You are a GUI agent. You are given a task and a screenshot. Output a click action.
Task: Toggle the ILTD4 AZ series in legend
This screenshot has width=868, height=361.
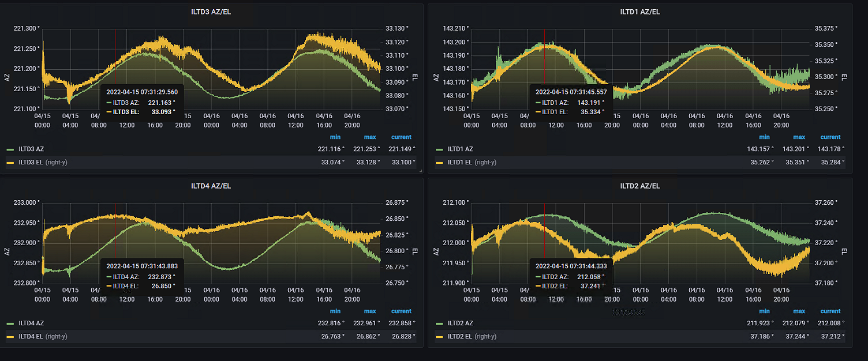(32, 324)
